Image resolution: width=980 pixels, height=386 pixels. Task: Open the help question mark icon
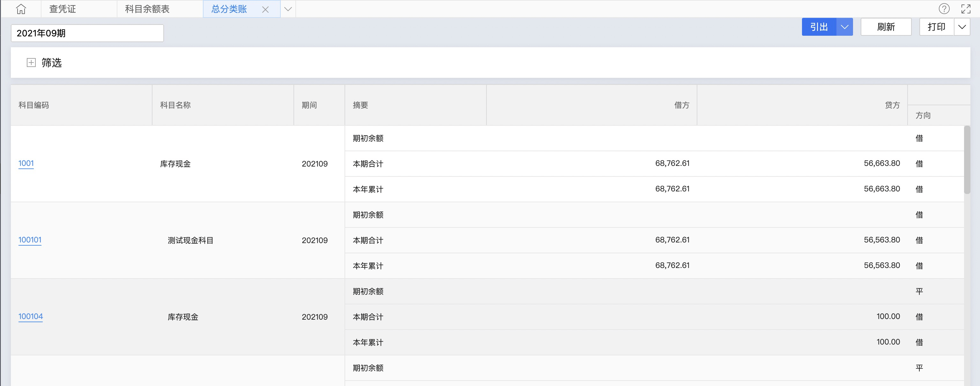tap(944, 9)
